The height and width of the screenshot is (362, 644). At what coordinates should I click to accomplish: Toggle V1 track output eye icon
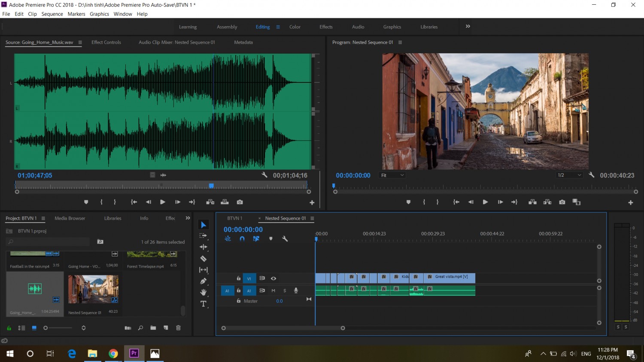coord(273,278)
